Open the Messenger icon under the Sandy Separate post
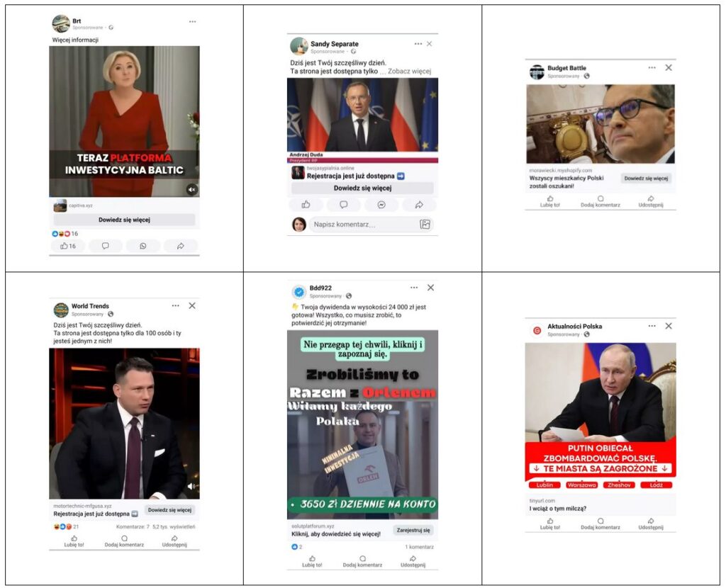Screen dimensions: 726x588 [x=381, y=205]
